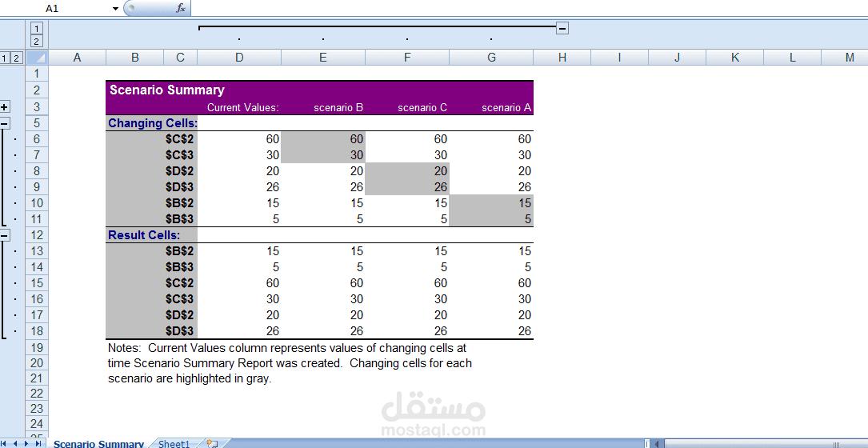
Task: Click the scenario C header cell
Action: [x=407, y=107]
